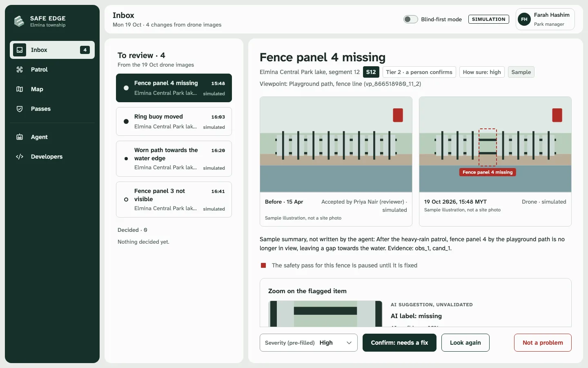
Task: Mark the item as Not a problem
Action: pyautogui.click(x=543, y=343)
